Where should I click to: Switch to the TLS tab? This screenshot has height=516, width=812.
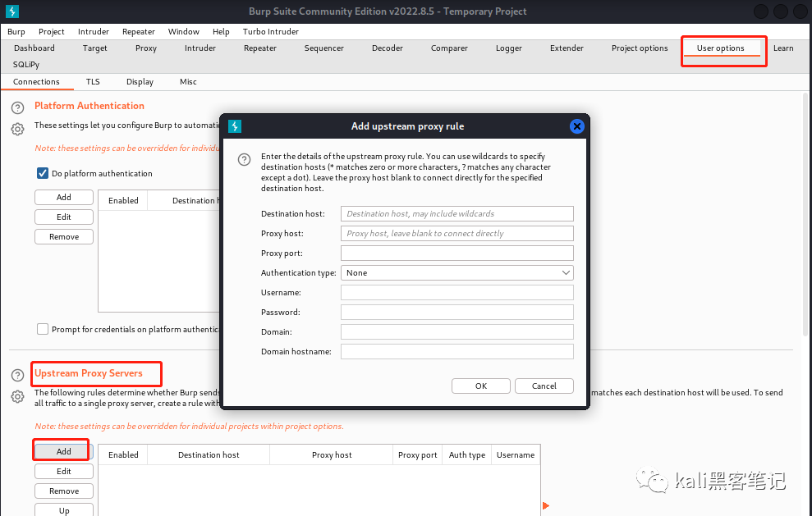[92, 81]
